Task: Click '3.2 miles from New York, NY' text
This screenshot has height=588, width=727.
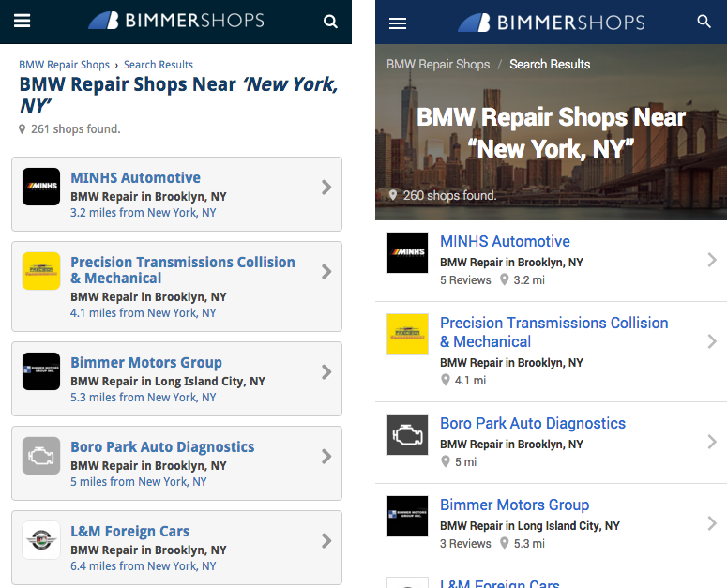Action: (x=144, y=213)
